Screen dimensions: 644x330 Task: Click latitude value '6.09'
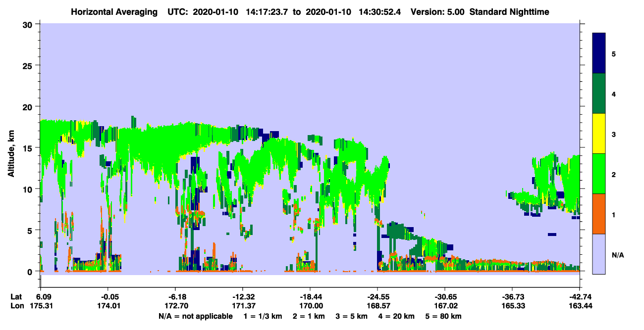(x=44, y=296)
